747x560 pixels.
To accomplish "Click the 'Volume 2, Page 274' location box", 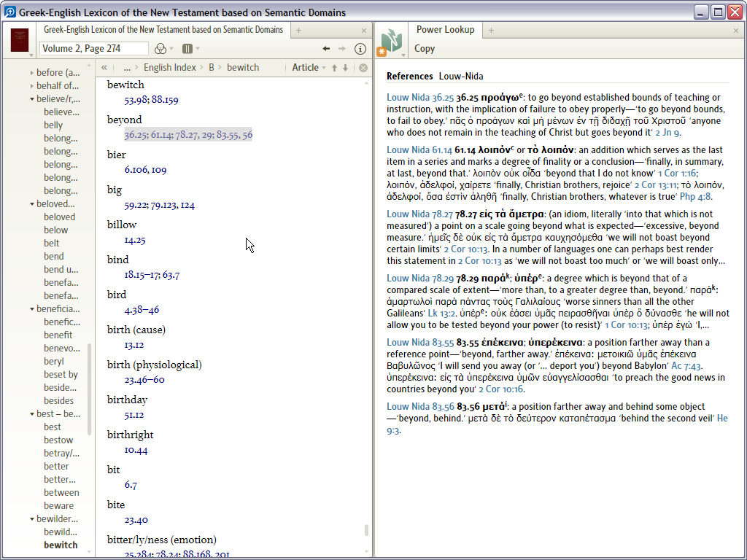I will point(94,49).
